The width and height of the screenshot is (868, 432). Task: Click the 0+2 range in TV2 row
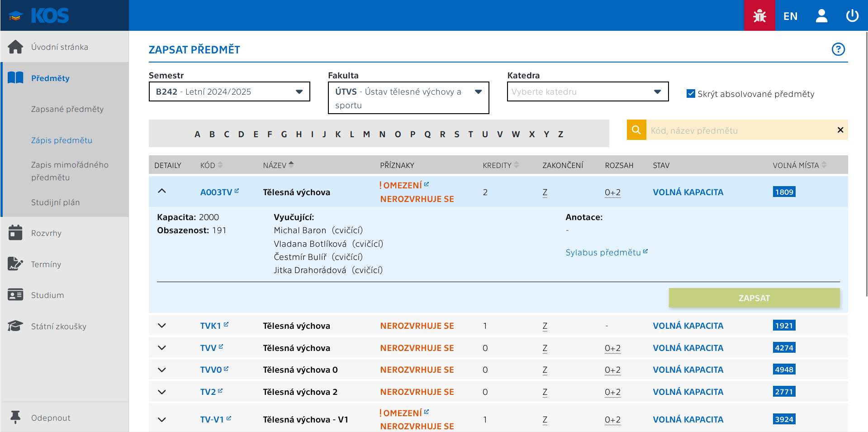[612, 392]
